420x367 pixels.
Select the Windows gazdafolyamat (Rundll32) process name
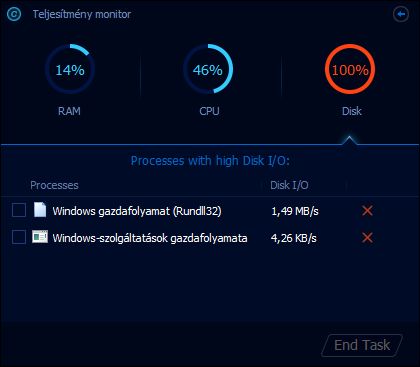(x=137, y=211)
